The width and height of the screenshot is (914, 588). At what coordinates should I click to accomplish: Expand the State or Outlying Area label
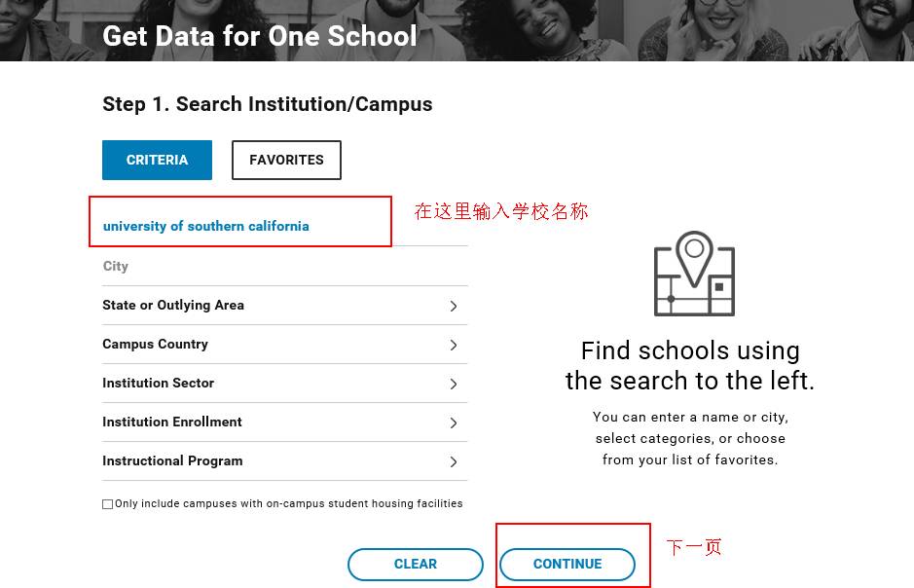(x=173, y=305)
